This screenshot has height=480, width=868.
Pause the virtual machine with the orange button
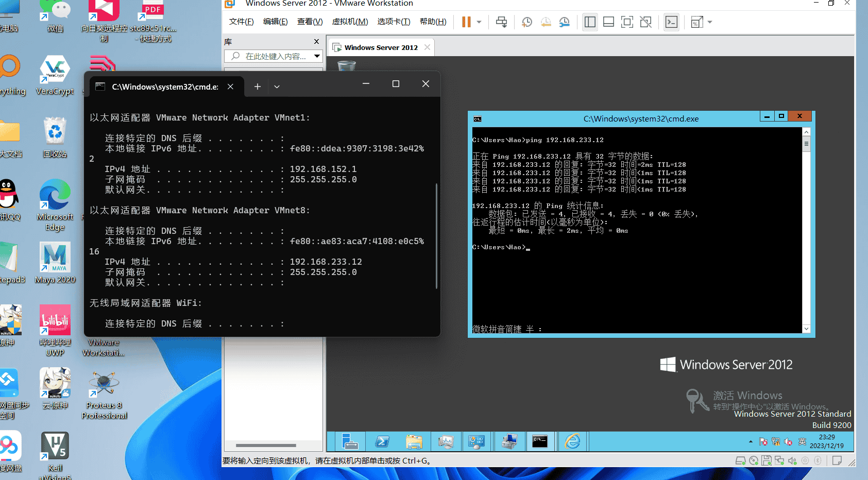(x=466, y=22)
